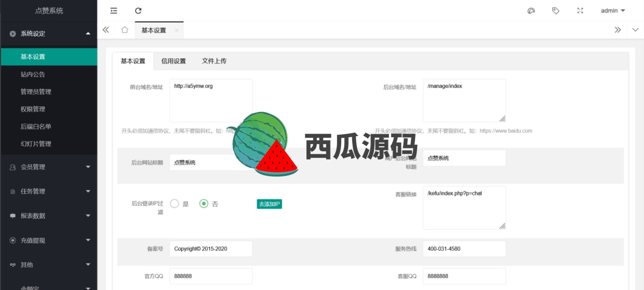Toggle the fullscreen icon
Screen dimensions: 644x290
580,11
